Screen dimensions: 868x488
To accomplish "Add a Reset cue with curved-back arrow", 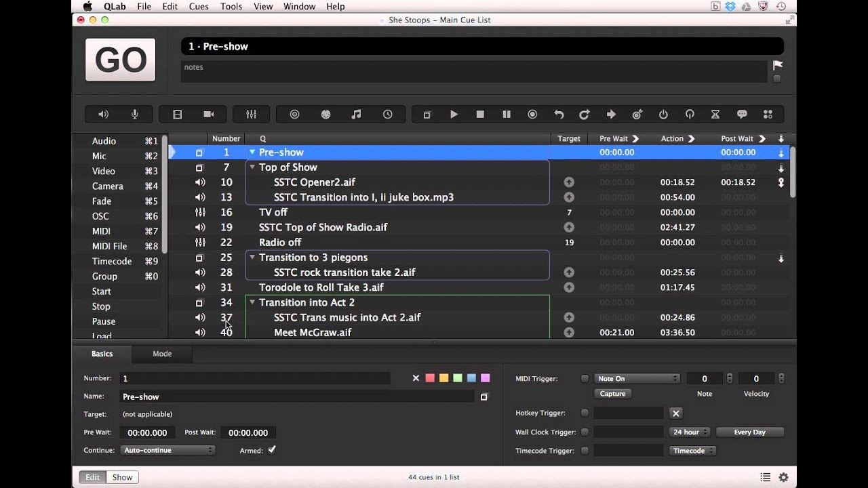I will 559,115.
